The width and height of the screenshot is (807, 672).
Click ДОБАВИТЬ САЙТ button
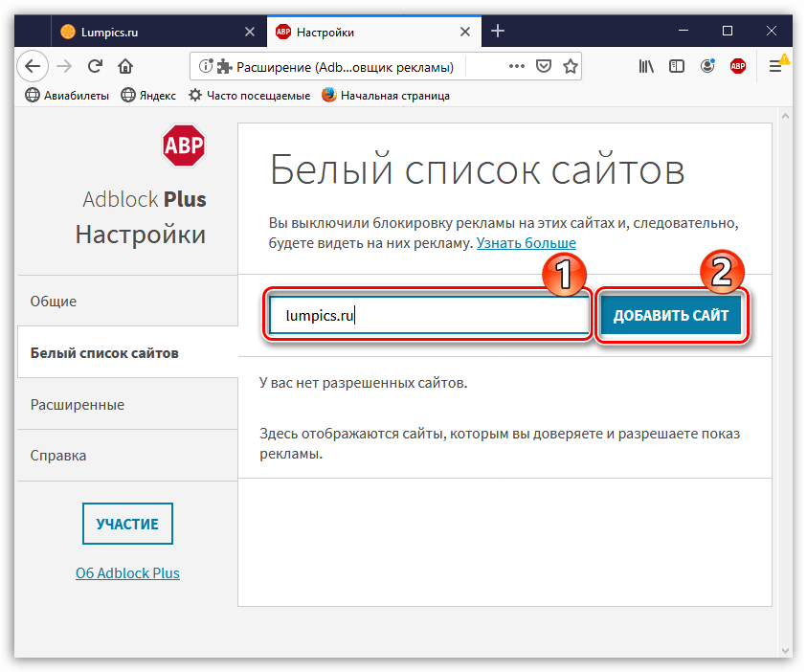click(x=671, y=315)
